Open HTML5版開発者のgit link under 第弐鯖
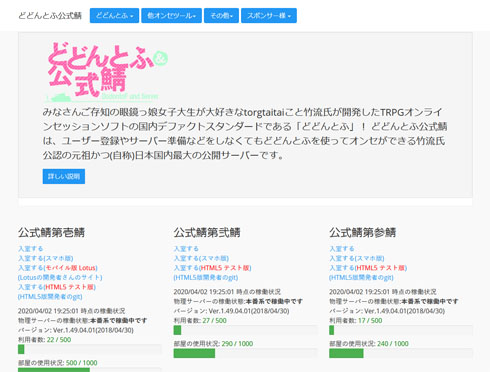Screen dimensions: 490x372 206,277
